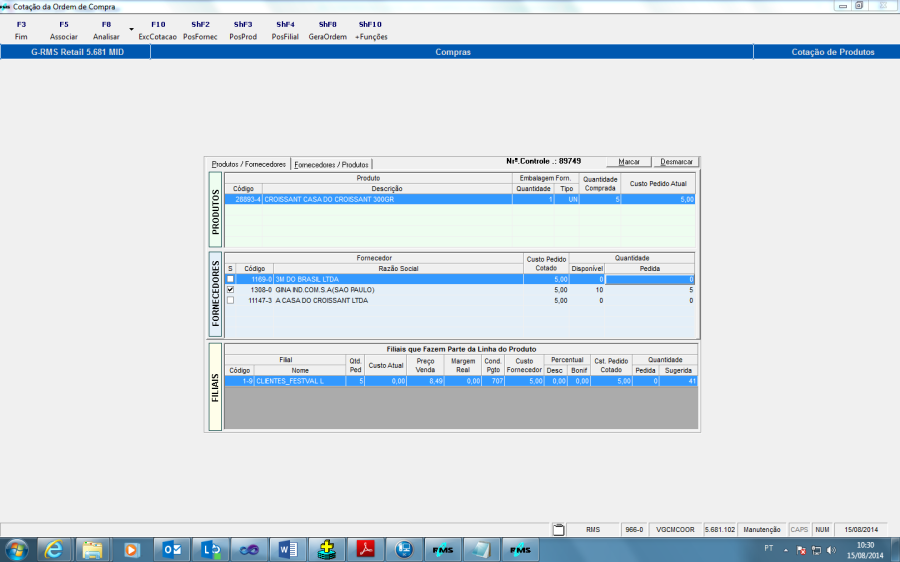The width and height of the screenshot is (900, 562).
Task: Open Lync from the taskbar
Action: (x=210, y=550)
